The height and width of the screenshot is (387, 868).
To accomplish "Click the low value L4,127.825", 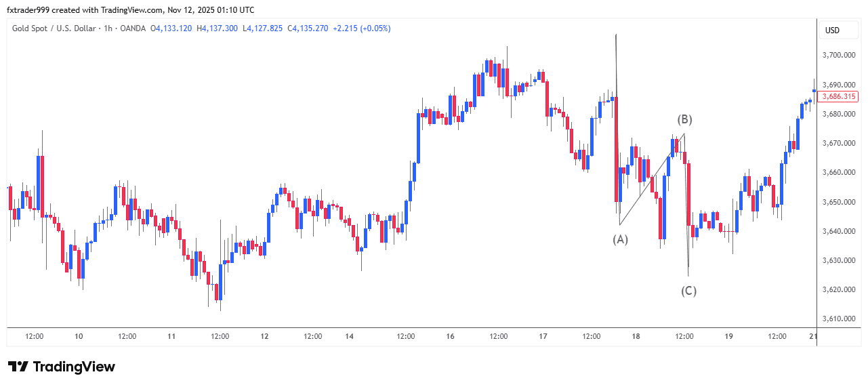I will [262, 28].
